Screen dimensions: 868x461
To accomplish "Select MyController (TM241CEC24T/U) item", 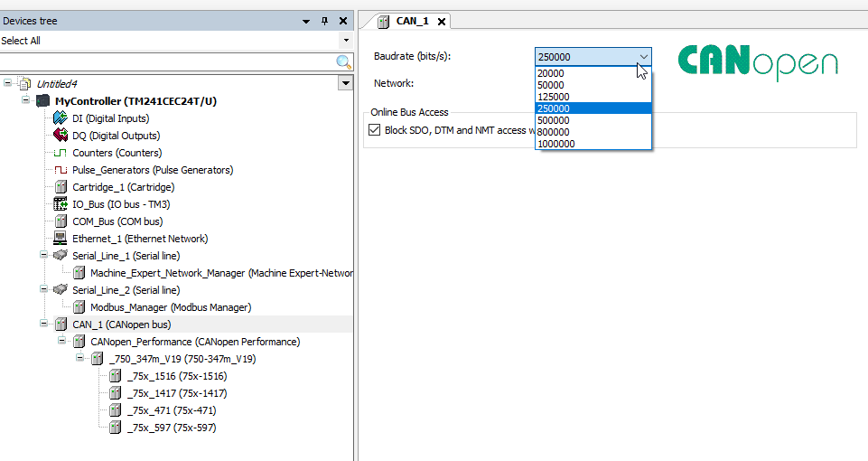I will click(135, 101).
